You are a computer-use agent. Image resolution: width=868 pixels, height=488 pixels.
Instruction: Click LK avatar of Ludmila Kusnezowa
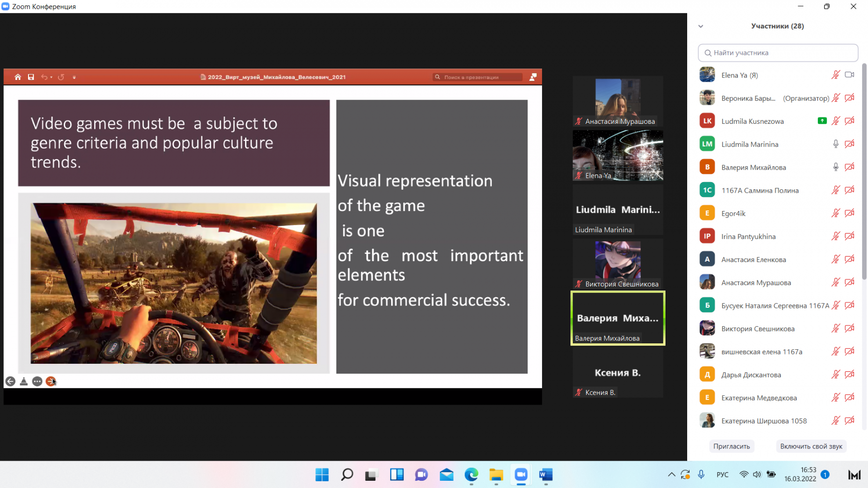click(x=707, y=121)
